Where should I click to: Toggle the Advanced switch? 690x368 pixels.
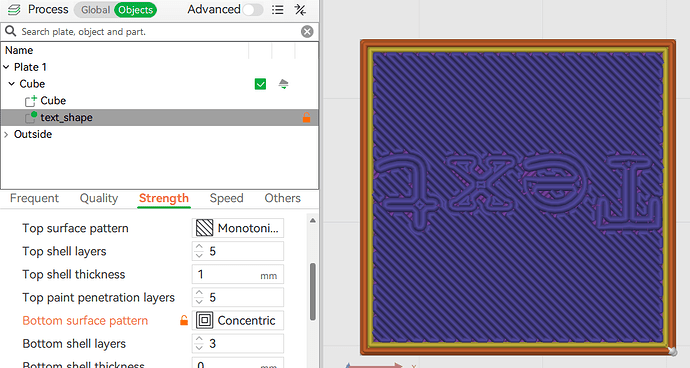[253, 10]
